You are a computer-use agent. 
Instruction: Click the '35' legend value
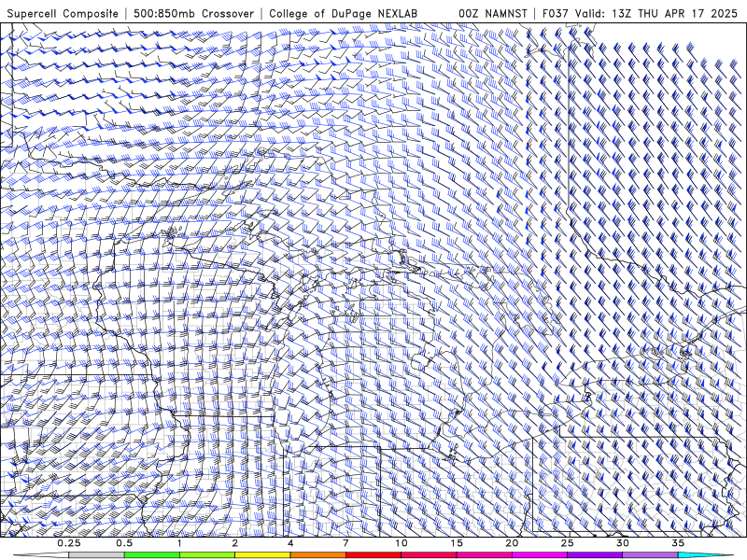(x=678, y=543)
